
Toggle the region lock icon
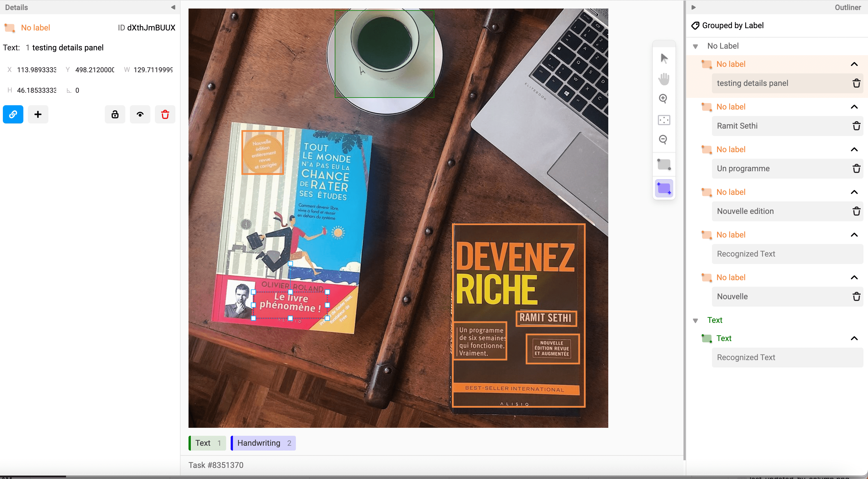115,115
